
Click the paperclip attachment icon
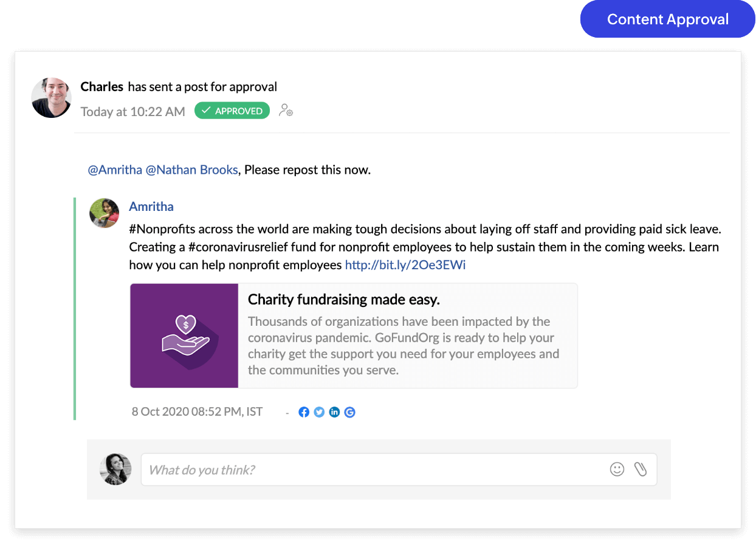(x=640, y=469)
